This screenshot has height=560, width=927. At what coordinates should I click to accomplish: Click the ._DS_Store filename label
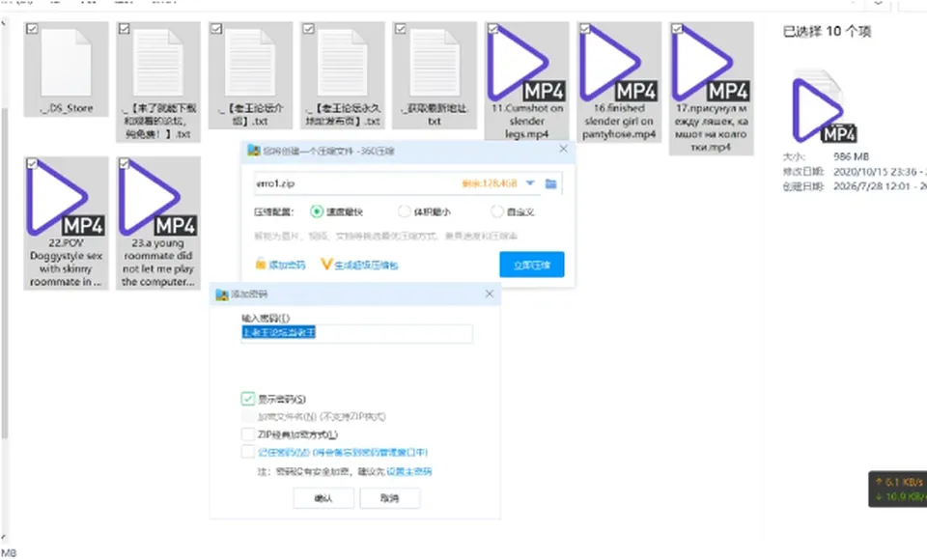click(67, 108)
